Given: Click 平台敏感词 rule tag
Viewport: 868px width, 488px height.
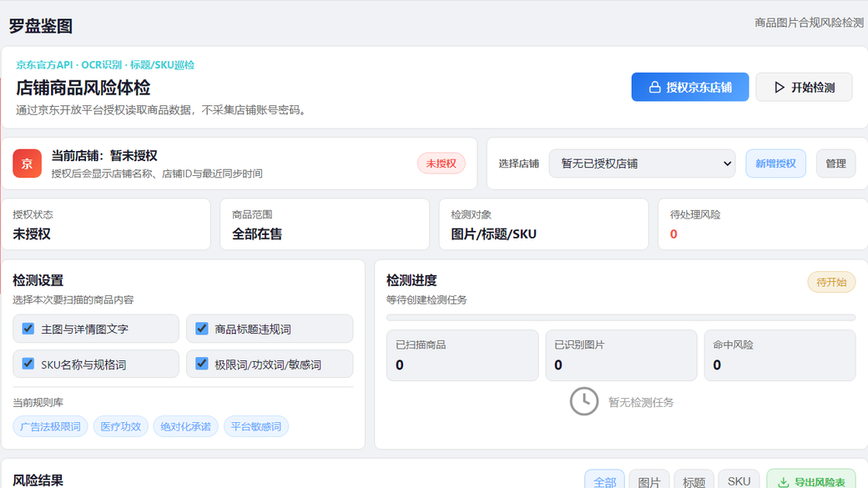Looking at the screenshot, I should coord(255,426).
